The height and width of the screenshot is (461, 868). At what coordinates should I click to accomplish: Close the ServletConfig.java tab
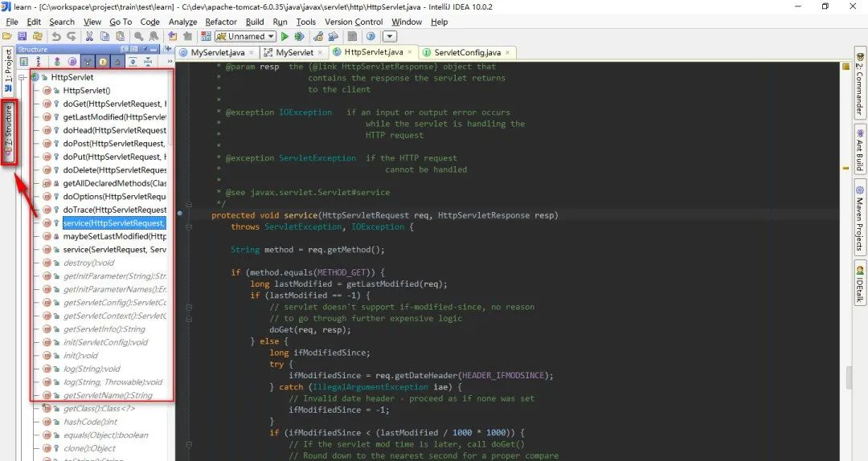(507, 52)
